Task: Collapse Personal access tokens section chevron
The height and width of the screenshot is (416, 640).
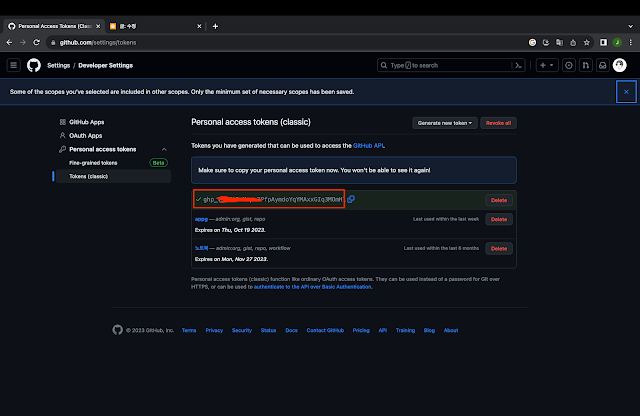Action: pos(164,149)
